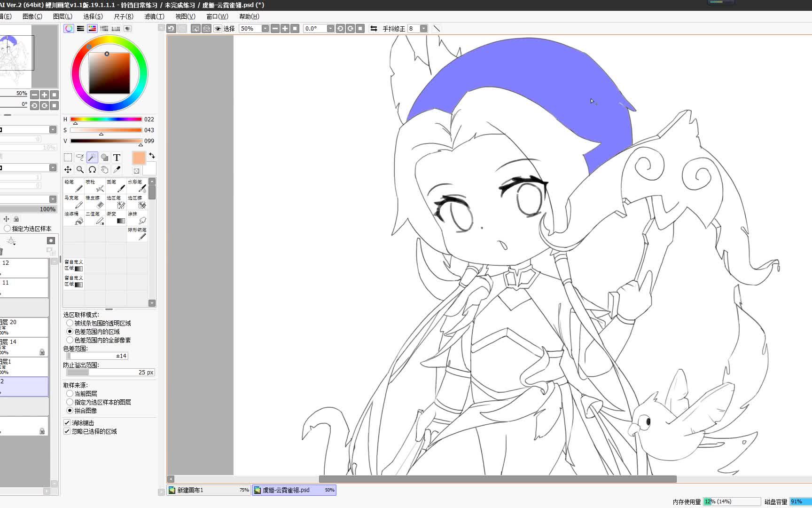Screen dimensions: 812x508
Task: Select 当前图层 as sampling source
Action: click(70, 394)
